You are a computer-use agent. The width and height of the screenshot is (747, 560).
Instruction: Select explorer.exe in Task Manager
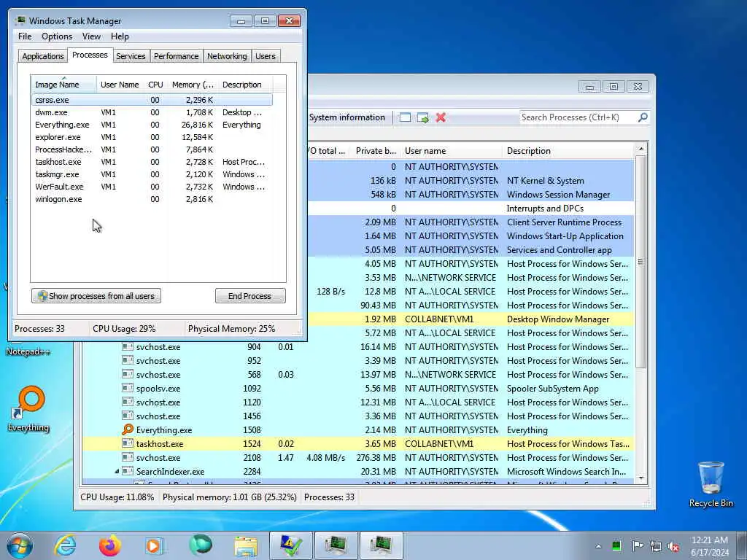[x=152, y=137]
